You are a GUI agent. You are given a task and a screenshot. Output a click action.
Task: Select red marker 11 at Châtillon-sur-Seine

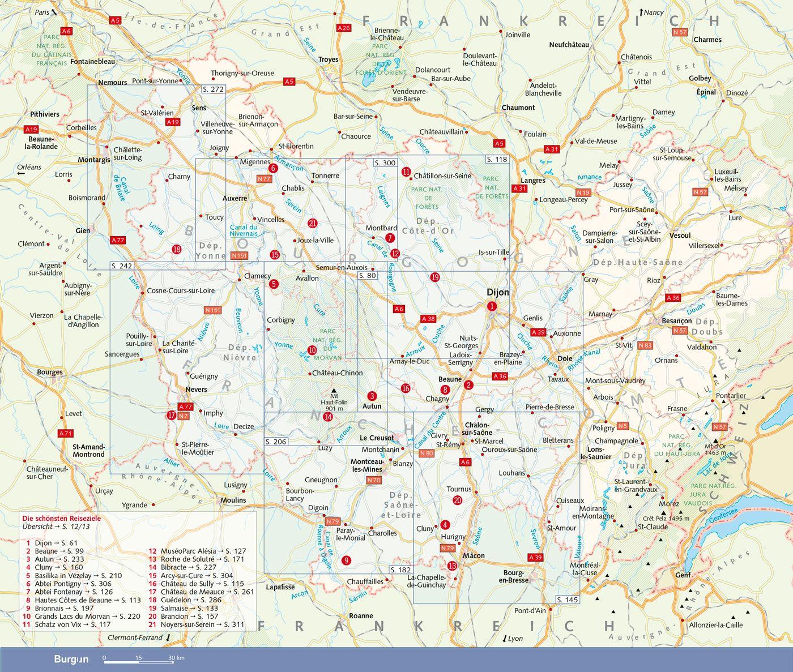406,172
